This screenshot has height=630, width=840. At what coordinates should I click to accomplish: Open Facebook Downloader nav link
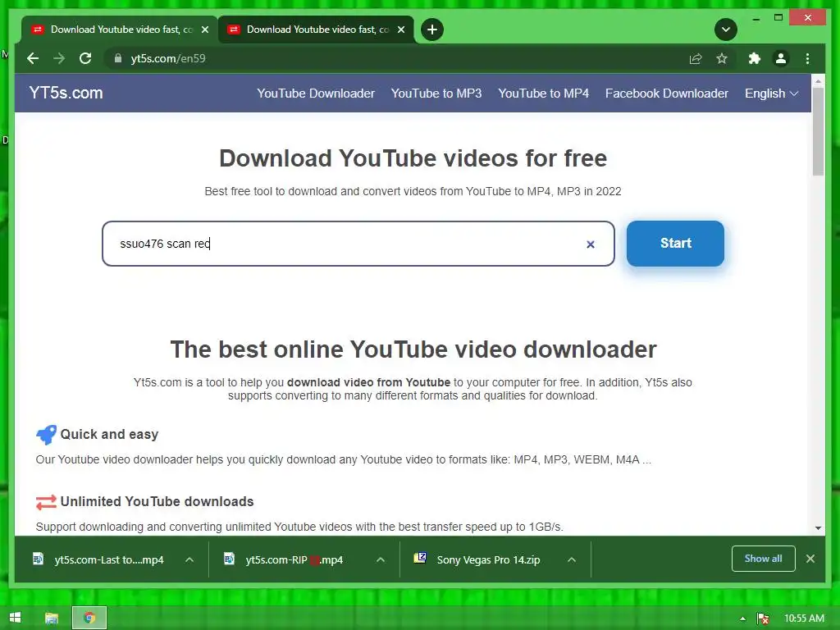click(666, 94)
